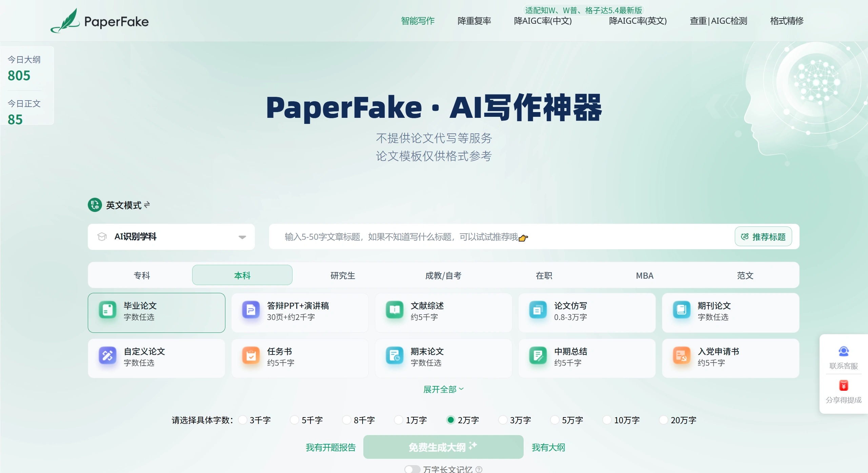
Task: Open 智能写作 in the top navigation
Action: [x=418, y=21]
